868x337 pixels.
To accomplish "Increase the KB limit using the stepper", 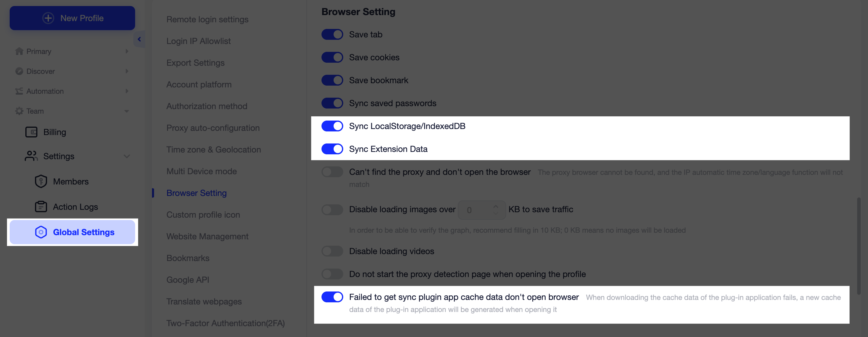I will pyautogui.click(x=495, y=206).
